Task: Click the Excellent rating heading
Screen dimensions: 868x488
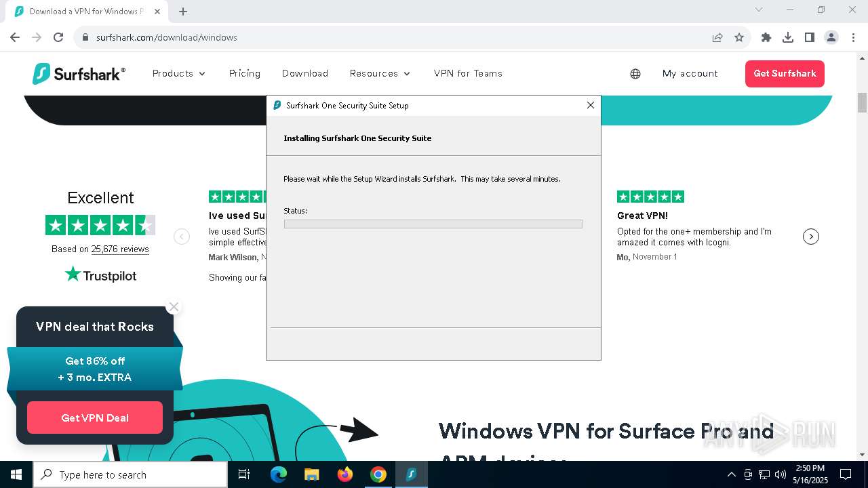Action: (100, 198)
